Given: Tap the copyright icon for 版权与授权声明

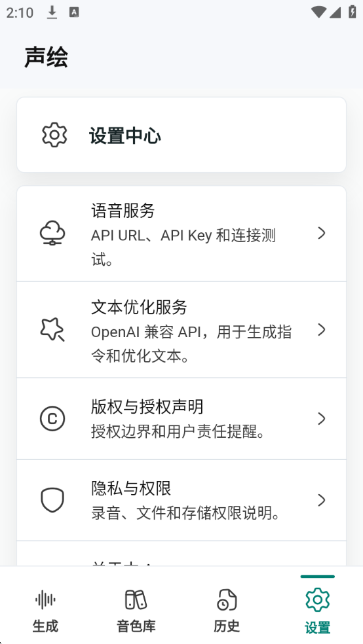Looking at the screenshot, I should point(52,418).
